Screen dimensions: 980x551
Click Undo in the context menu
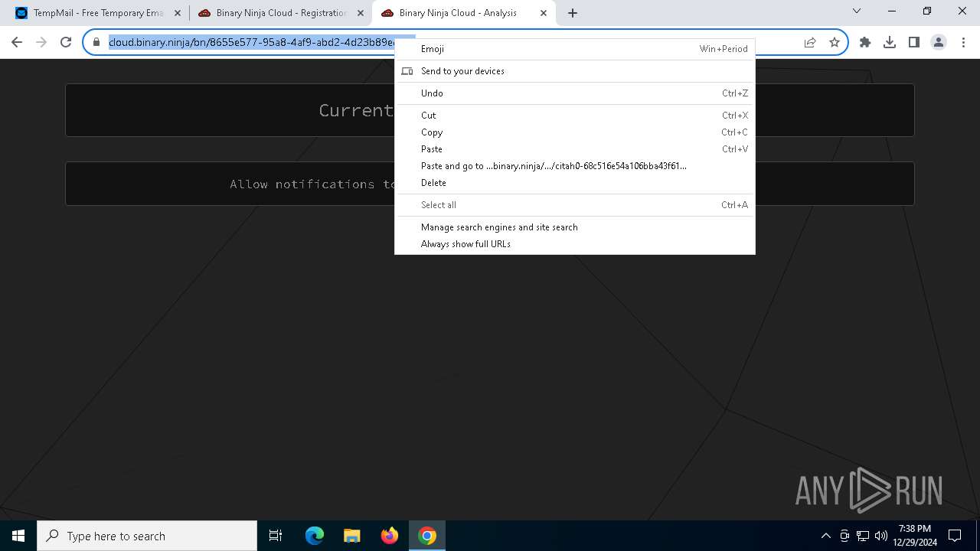[574, 93]
